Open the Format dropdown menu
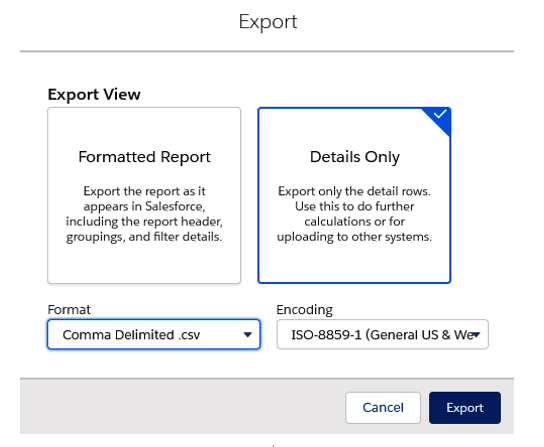 [x=154, y=334]
